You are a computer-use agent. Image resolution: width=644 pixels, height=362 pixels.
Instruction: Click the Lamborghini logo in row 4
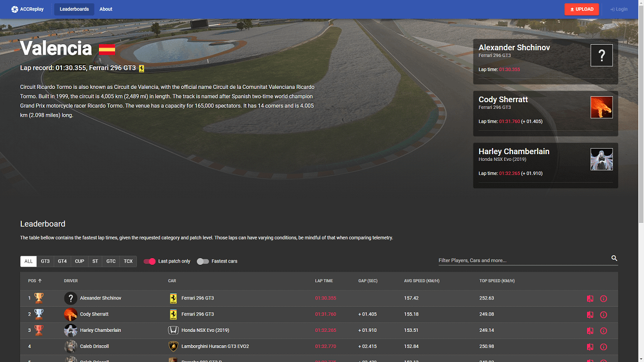pos(173,346)
